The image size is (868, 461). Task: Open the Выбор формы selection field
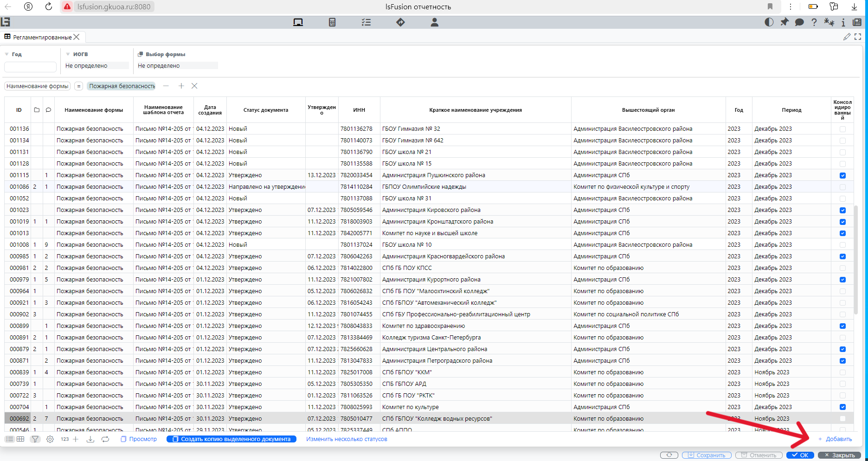(177, 66)
